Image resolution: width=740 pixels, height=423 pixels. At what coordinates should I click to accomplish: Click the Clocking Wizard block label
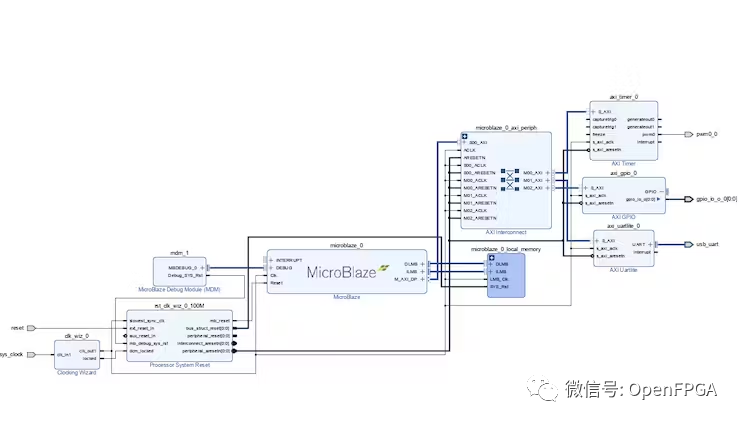click(77, 372)
